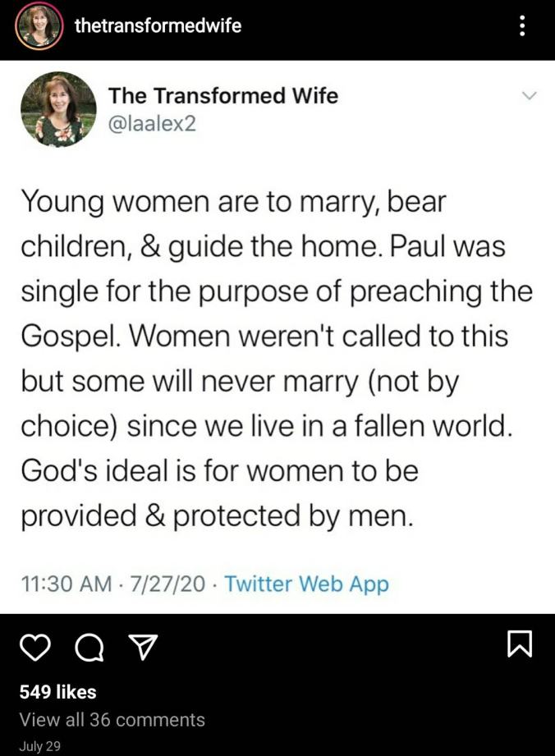
Task: Open thetransformedwife username in header
Action: (158, 25)
